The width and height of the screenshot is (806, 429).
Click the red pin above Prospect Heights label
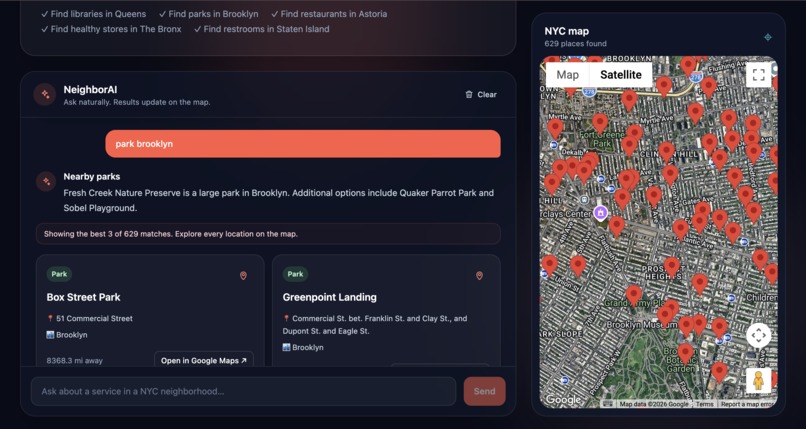672,267
